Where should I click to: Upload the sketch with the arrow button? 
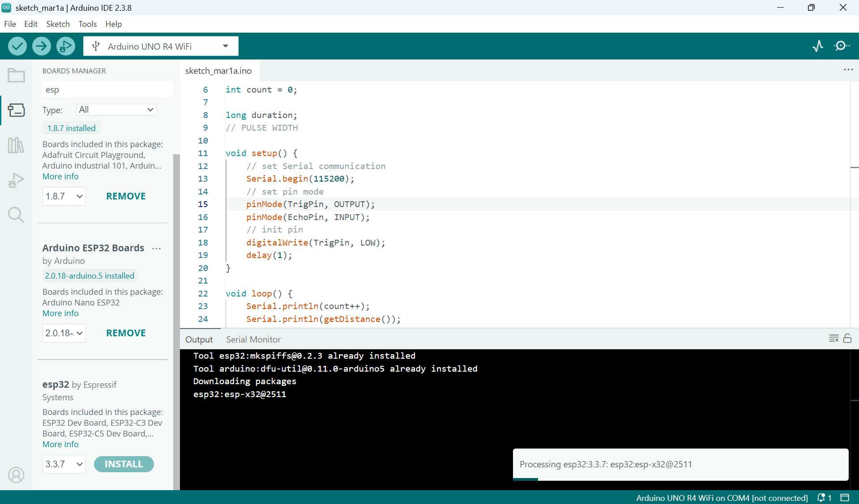42,46
